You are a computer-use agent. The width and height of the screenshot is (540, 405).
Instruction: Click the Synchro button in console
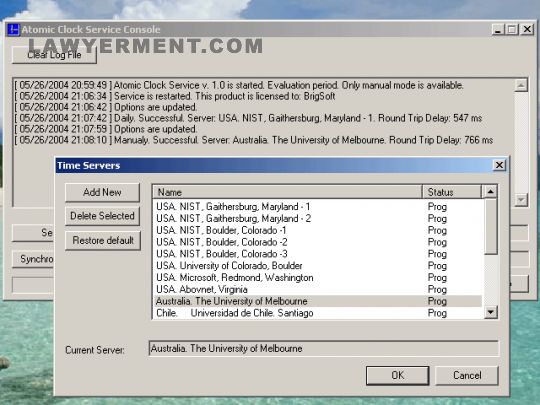pos(33,259)
